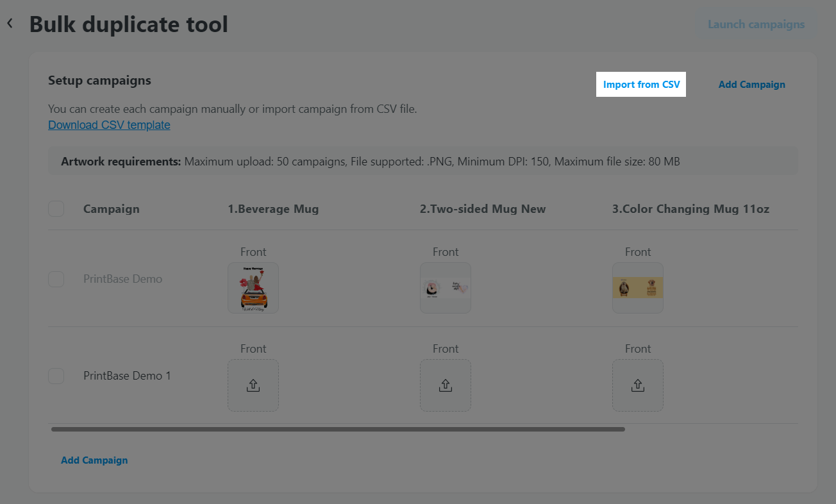Click the back arrow beside Bulk duplicate tool
836x504 pixels.
point(10,24)
